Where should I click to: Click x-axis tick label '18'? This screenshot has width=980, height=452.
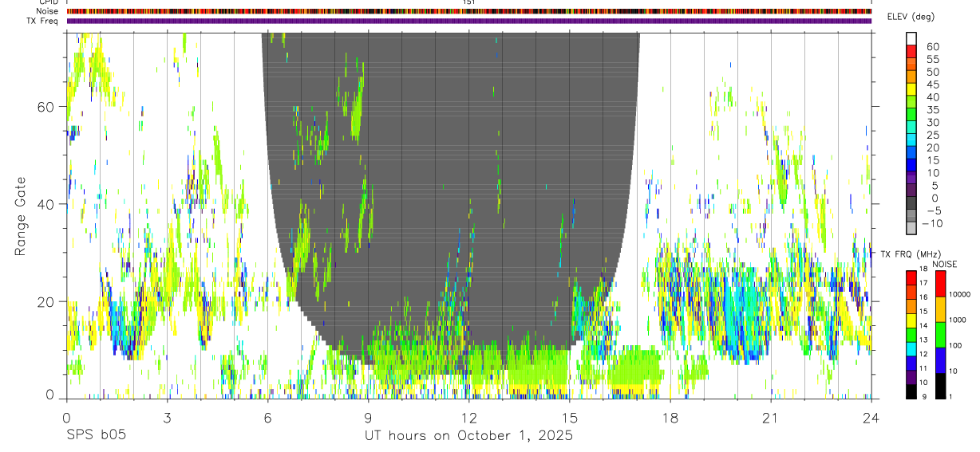(670, 418)
